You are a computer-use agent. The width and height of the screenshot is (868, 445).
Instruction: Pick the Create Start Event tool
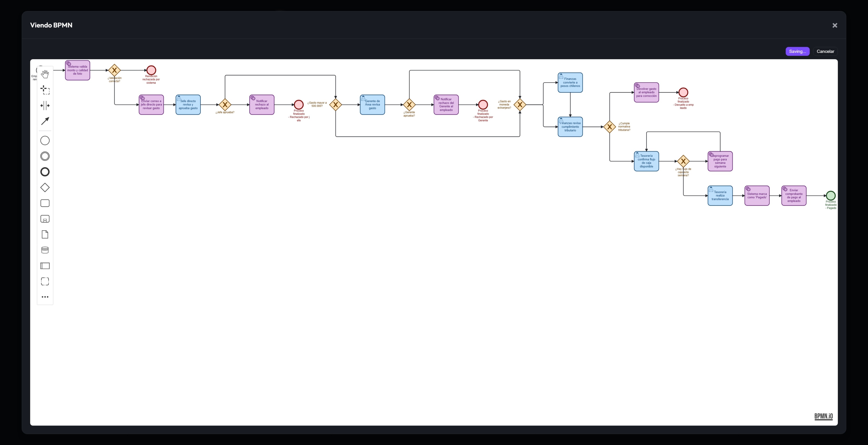click(45, 141)
